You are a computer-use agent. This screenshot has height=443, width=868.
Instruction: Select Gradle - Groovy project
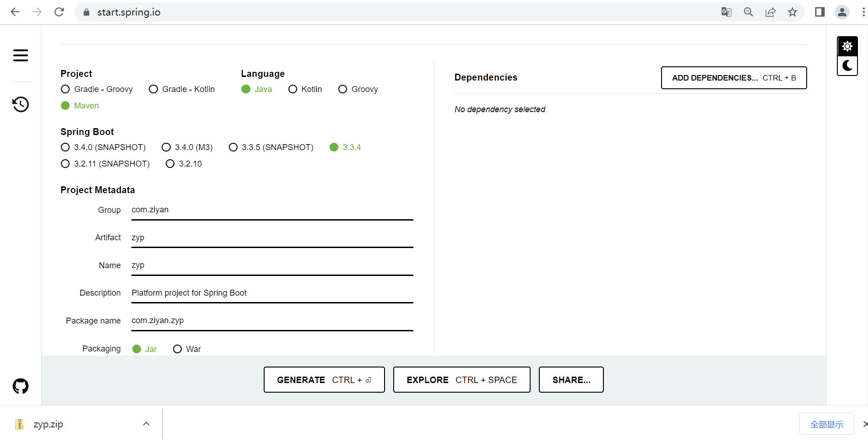click(x=97, y=89)
